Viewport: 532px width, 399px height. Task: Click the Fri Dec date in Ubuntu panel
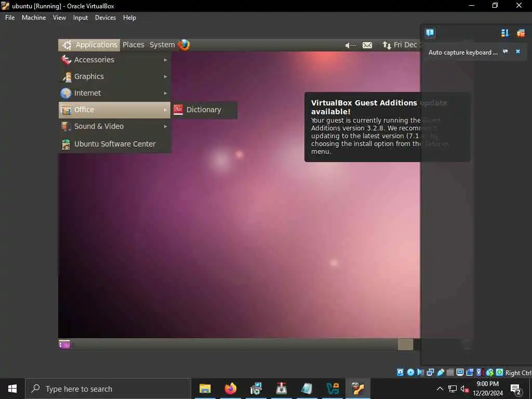(406, 45)
